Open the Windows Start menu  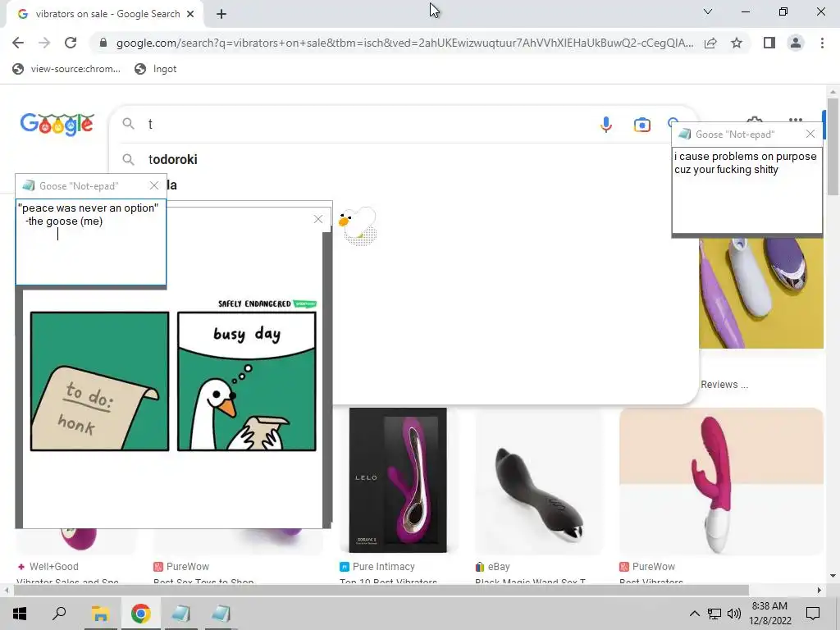[20, 614]
